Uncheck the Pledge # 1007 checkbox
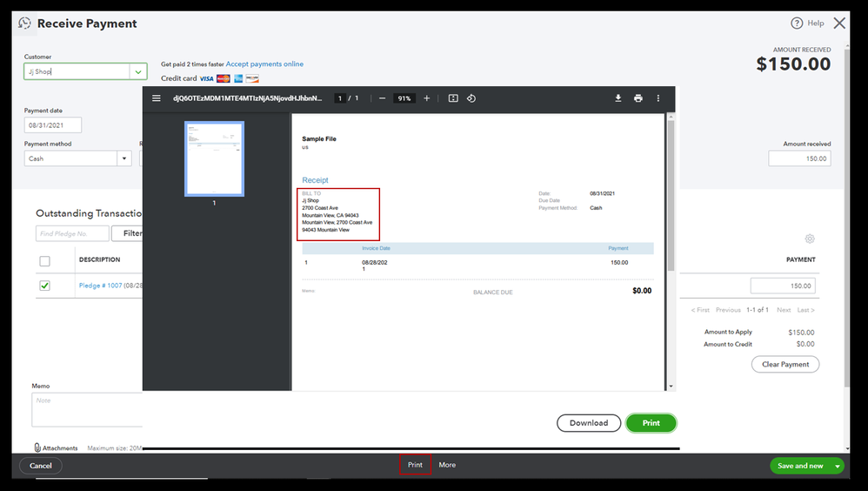Screen dimensions: 868x491 [45, 286]
